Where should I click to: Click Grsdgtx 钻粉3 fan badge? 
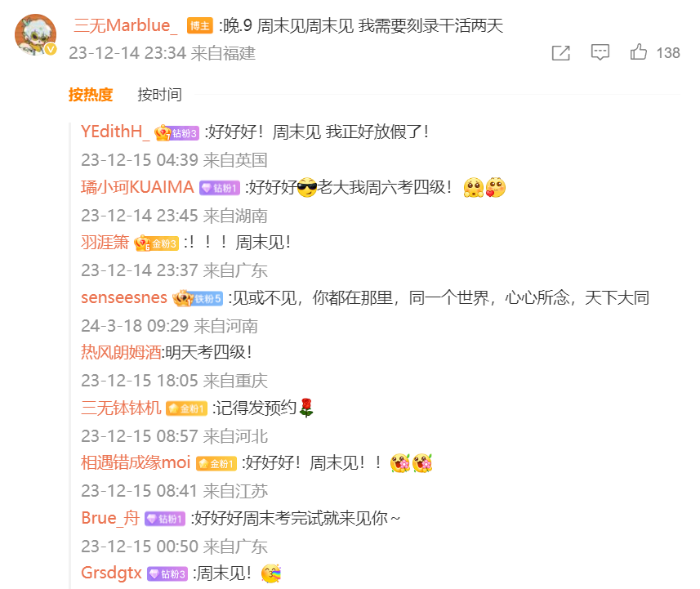[167, 573]
